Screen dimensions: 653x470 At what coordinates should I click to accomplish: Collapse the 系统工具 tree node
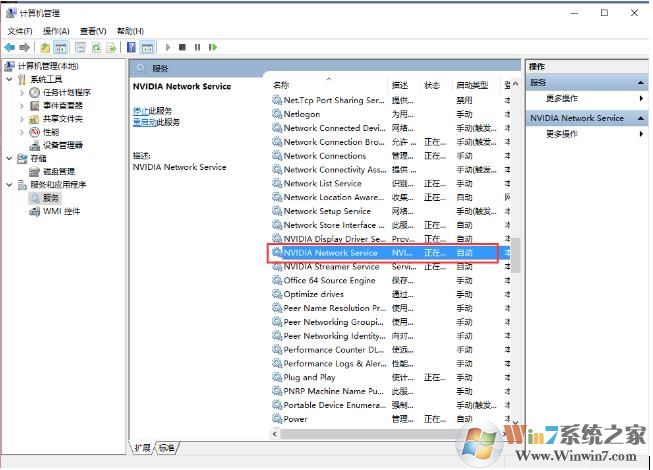9,80
